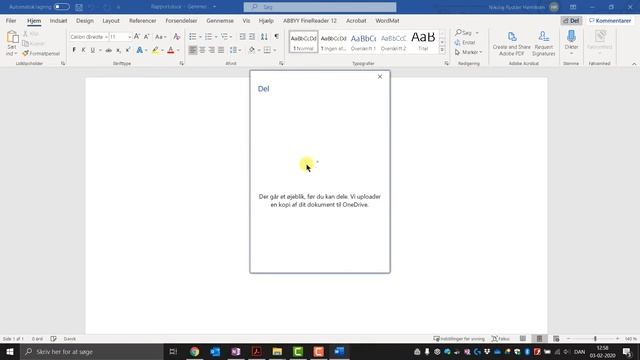Open the taskbar search box
This screenshot has height=360, width=640.
coord(92,351)
